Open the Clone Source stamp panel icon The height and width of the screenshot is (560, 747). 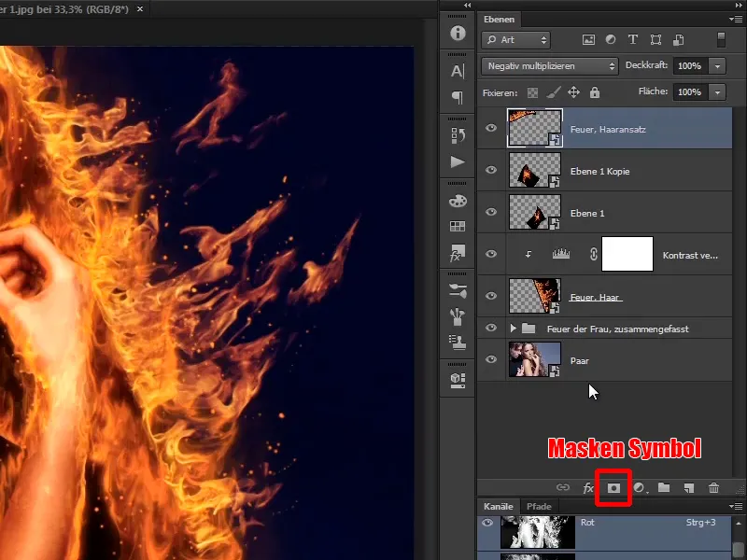coord(458,343)
